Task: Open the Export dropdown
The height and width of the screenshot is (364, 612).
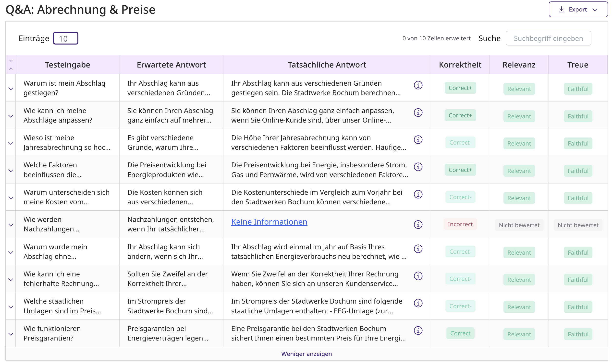Action: [x=578, y=10]
